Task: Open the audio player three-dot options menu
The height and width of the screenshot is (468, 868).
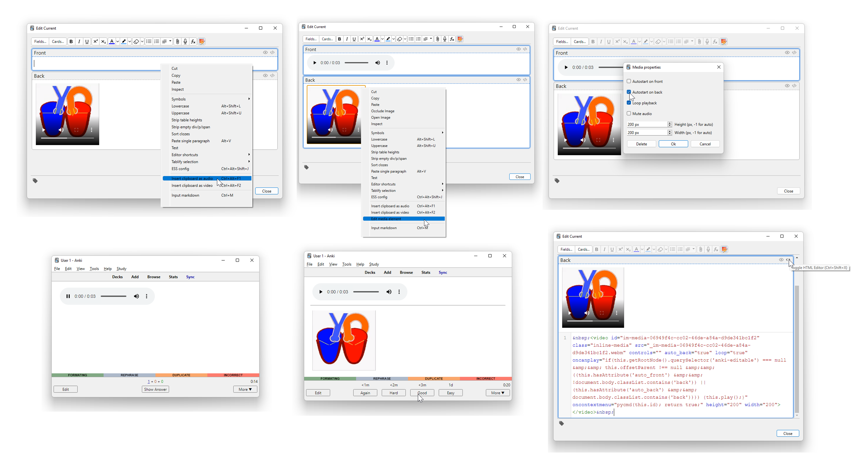Action: (387, 63)
